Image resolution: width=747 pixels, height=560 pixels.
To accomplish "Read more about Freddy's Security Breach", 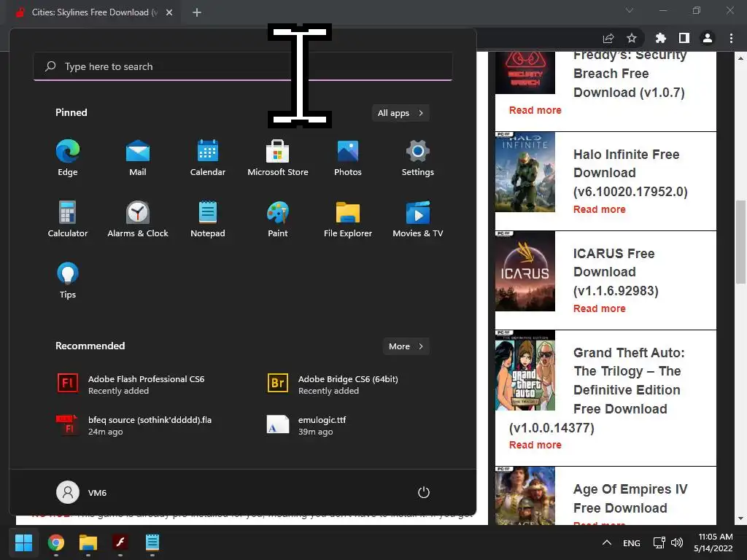I will [535, 110].
